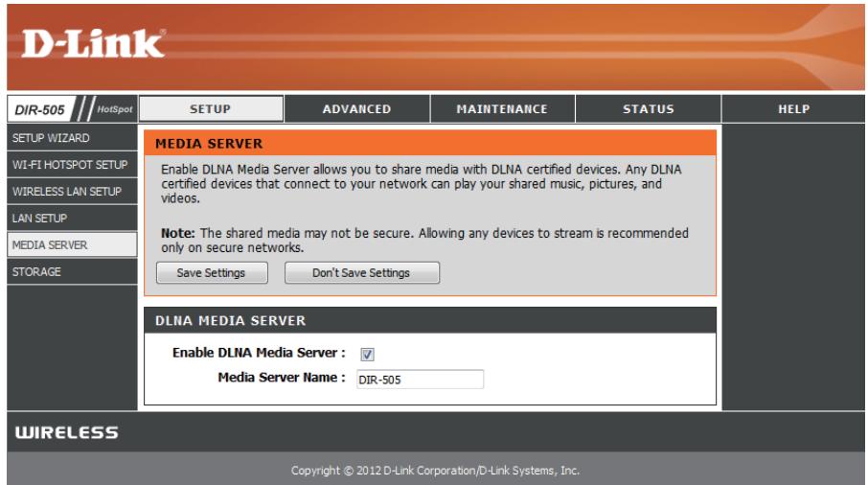Click the Save Settings button
The height and width of the screenshot is (485, 868).
[212, 272]
